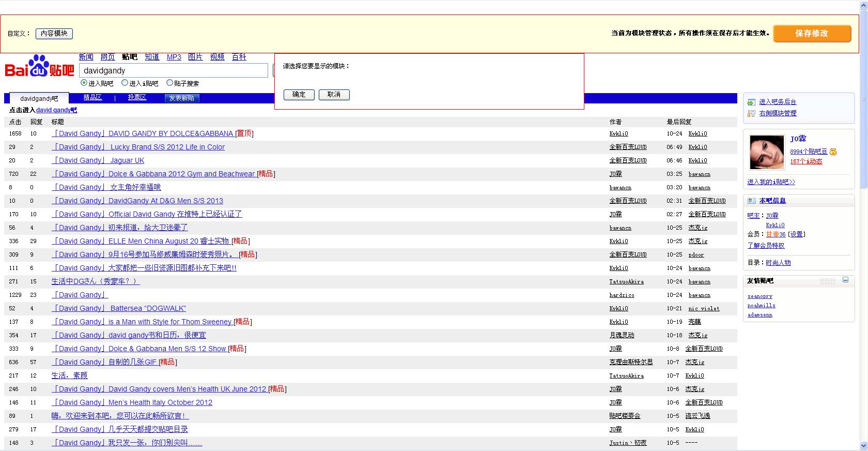Viewport: 868px width, 451px height.
Task: Open the 167个i动态 link
Action: coord(806,161)
